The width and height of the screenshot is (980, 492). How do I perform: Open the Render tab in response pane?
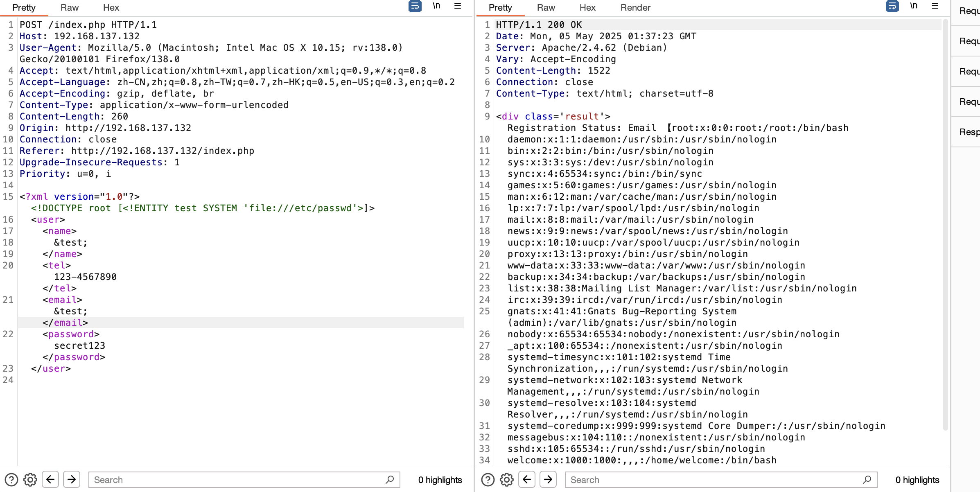point(635,8)
